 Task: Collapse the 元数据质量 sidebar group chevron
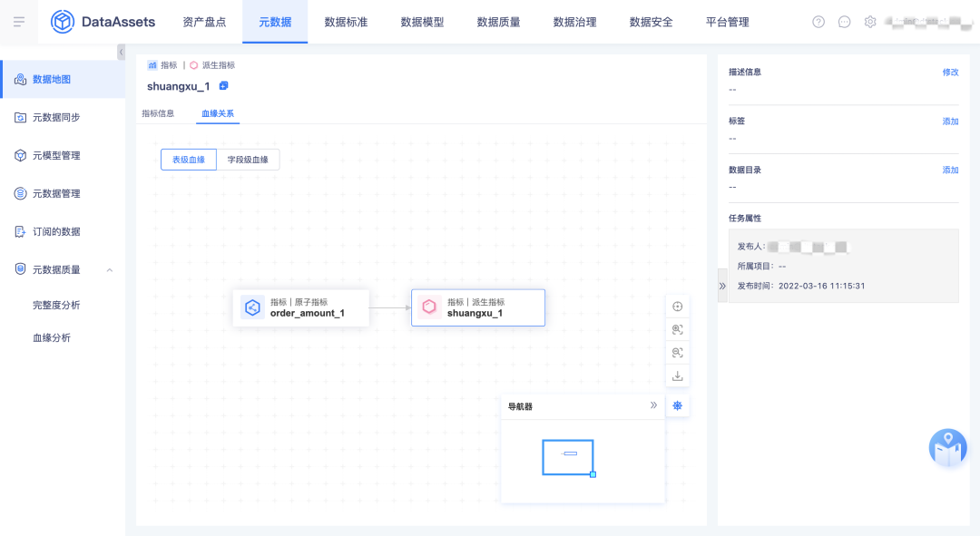click(x=110, y=270)
